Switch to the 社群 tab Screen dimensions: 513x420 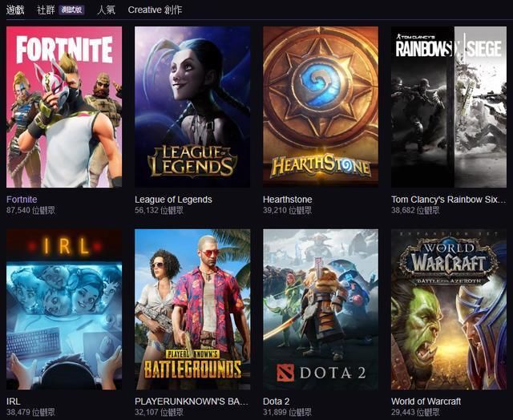(46, 10)
